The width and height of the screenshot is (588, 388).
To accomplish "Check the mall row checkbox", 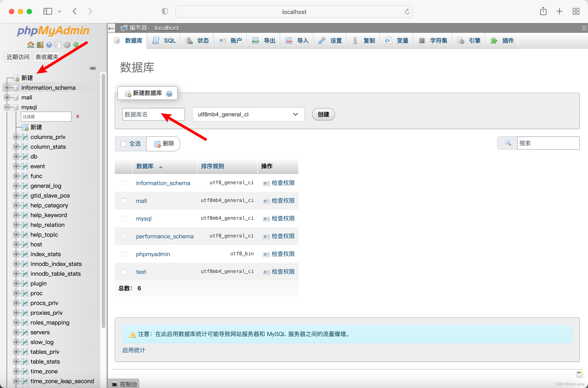I will pyautogui.click(x=123, y=201).
